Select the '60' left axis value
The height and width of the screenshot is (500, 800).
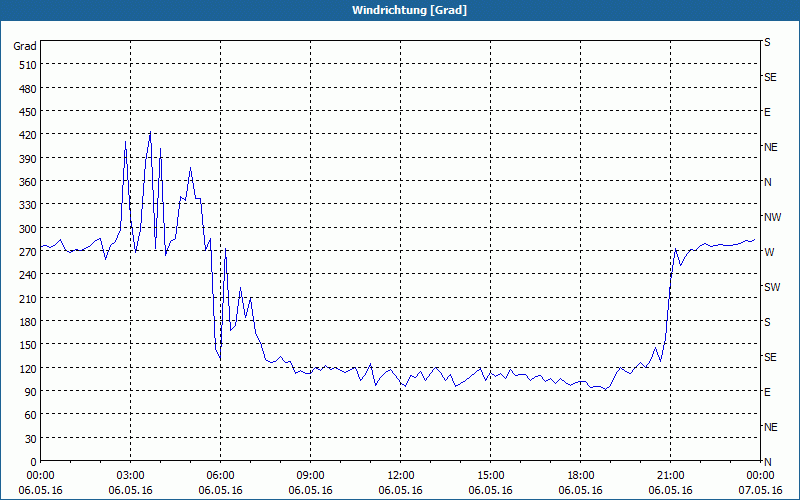click(31, 416)
